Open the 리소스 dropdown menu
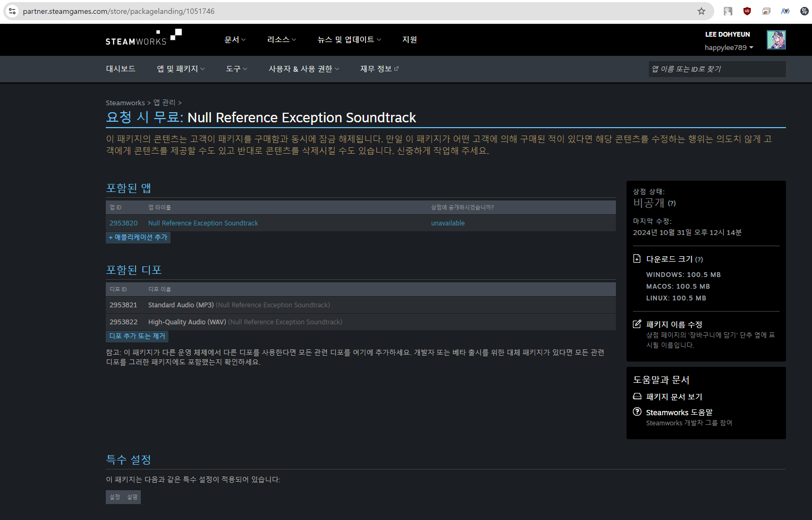812x520 pixels. click(282, 39)
